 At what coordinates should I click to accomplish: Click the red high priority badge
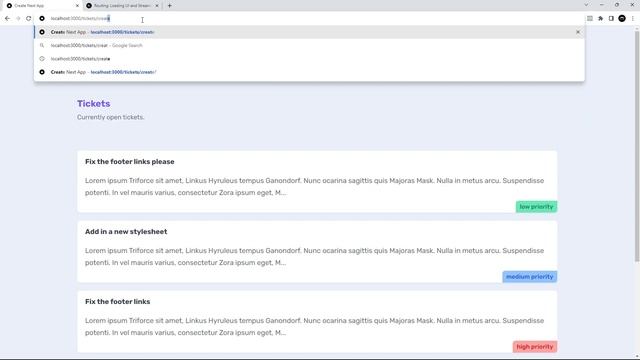click(534, 347)
